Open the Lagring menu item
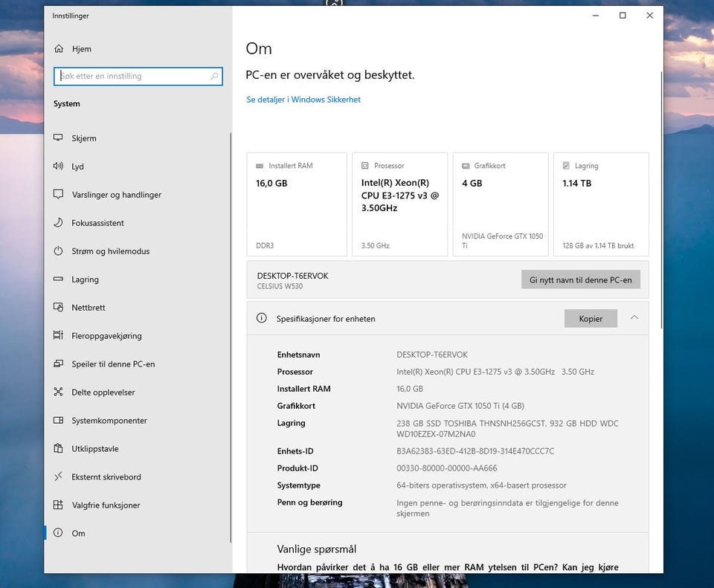 pyautogui.click(x=85, y=280)
